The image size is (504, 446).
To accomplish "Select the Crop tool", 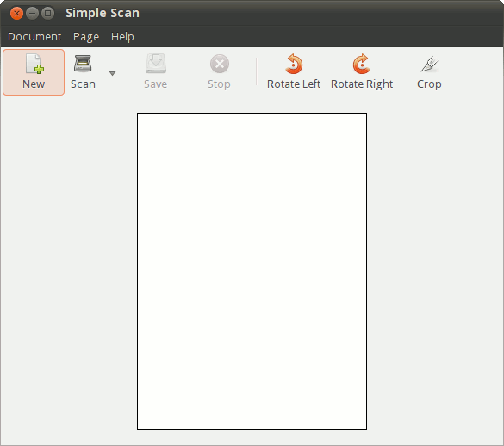I will click(x=429, y=72).
